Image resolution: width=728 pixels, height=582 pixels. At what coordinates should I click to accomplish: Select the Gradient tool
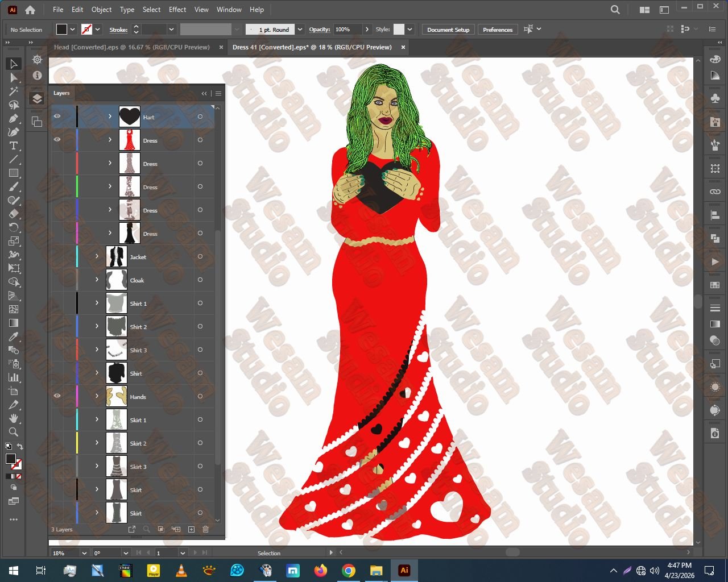[14, 323]
